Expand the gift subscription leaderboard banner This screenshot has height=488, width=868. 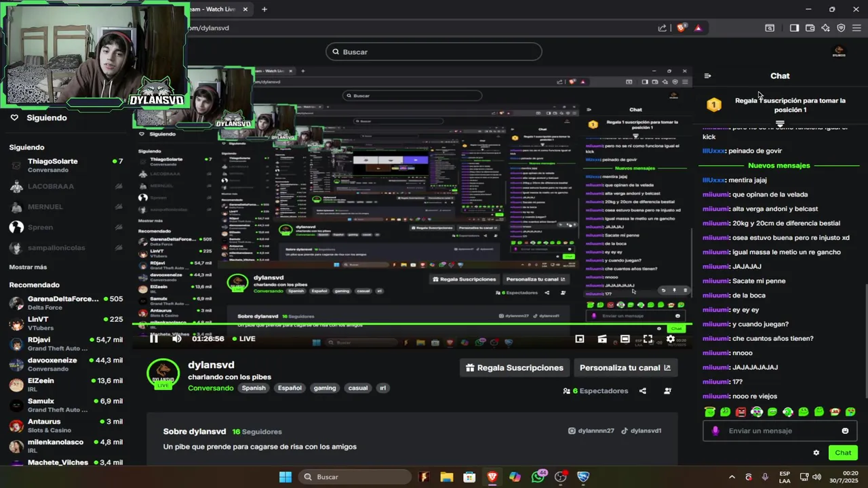click(x=780, y=124)
